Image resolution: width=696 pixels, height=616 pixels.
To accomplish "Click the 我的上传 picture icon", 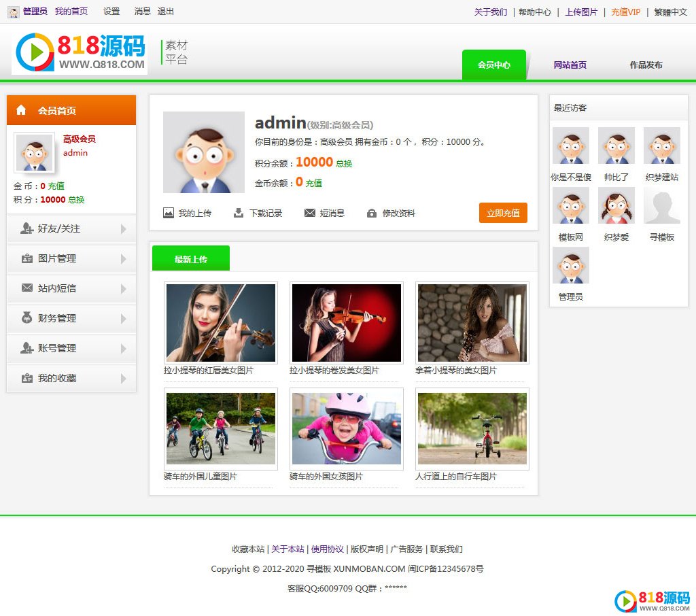I will pos(169,213).
